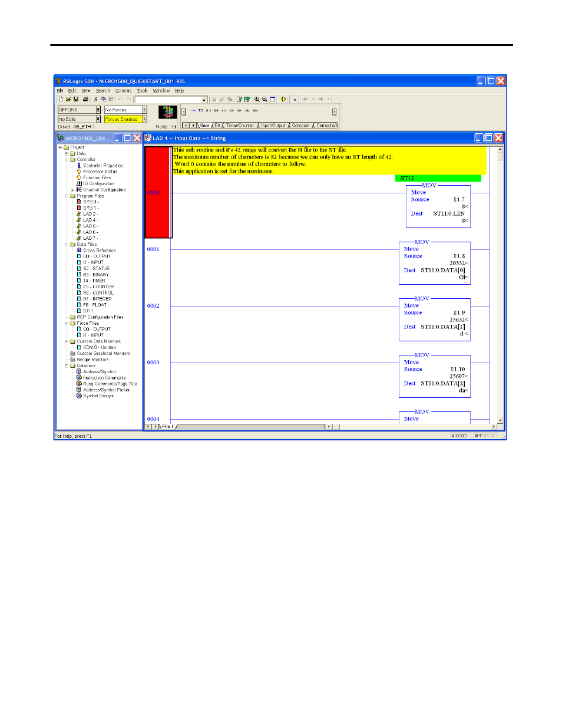Open Function Files in Controller folder
This screenshot has height=728, width=562.
pos(97,178)
